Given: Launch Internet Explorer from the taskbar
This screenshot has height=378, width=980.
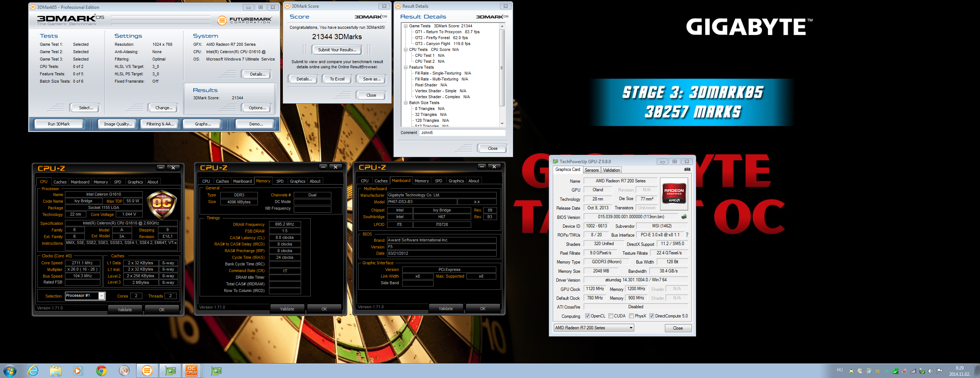Looking at the screenshot, I should pos(33,370).
